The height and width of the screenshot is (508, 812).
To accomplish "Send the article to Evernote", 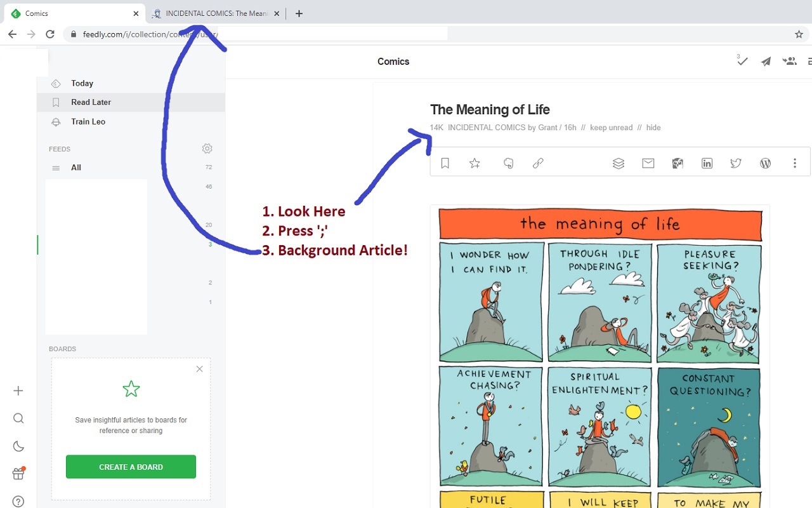I will 508,163.
